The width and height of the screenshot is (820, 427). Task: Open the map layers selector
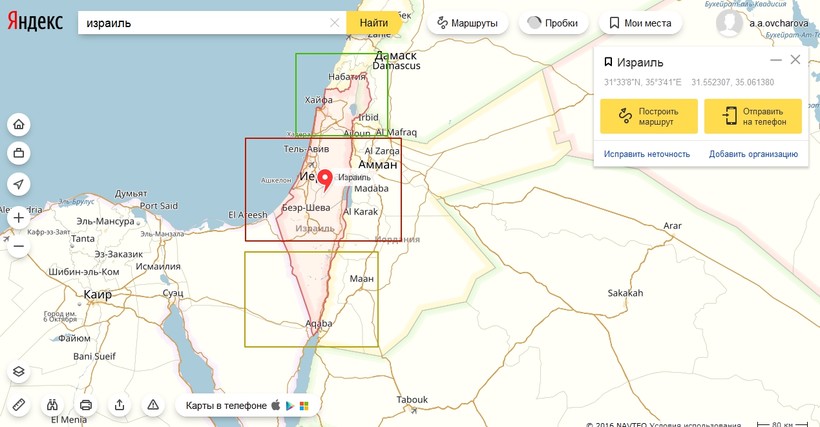point(18,372)
